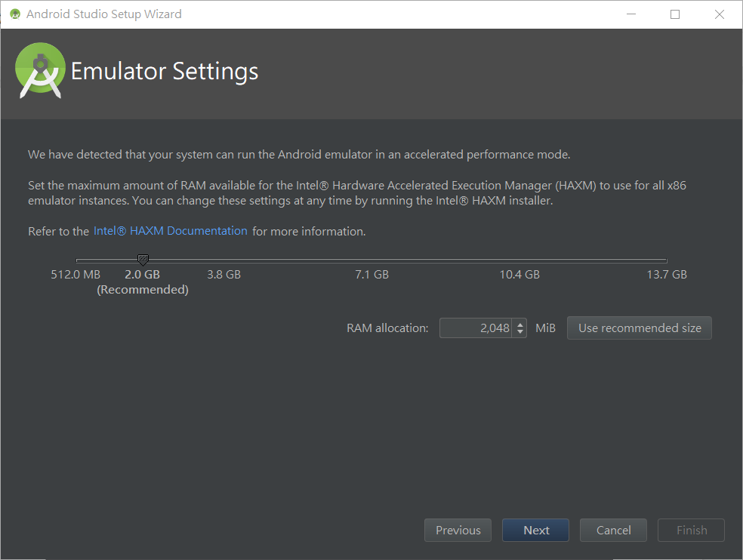Click the Android Studio logo beside Emulator Settings
Viewport: 743px width, 560px height.
click(40, 71)
